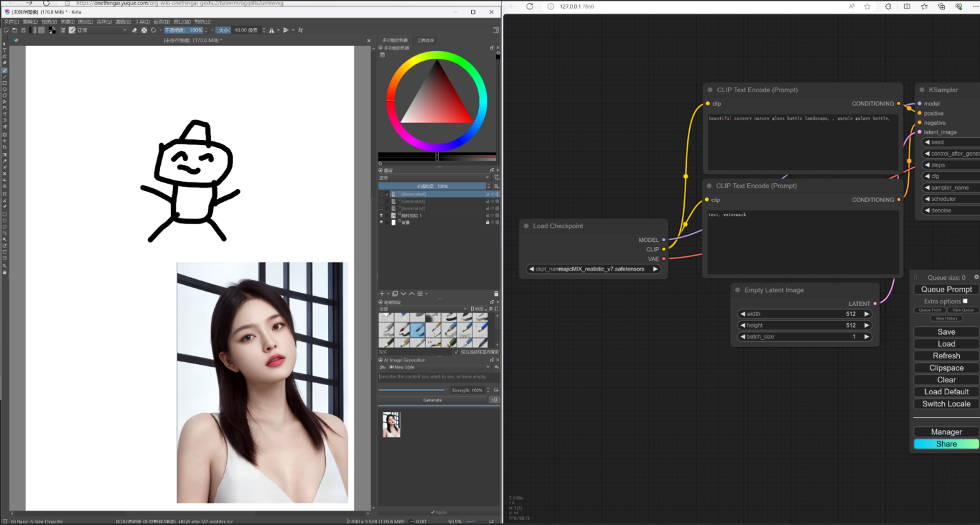Click the move layer down arrow

(x=403, y=294)
